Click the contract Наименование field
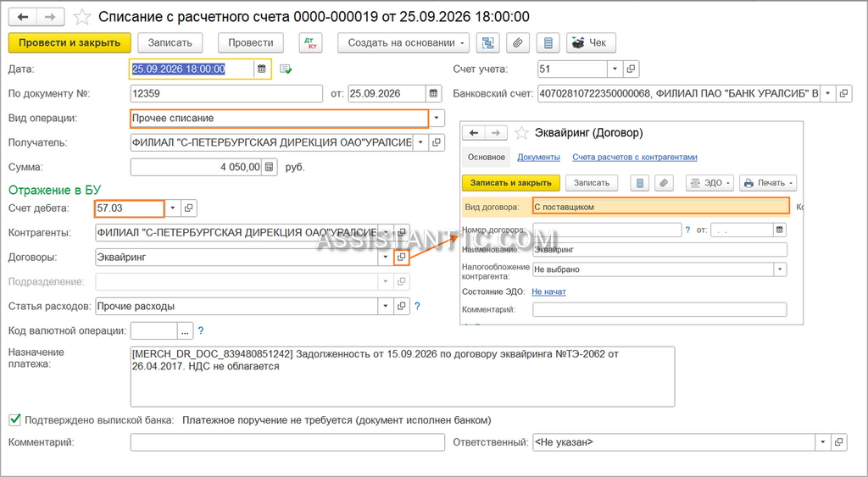 659,250
